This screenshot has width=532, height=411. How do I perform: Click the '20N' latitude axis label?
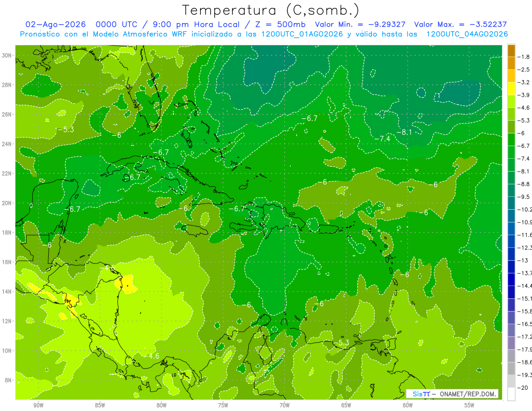7,203
